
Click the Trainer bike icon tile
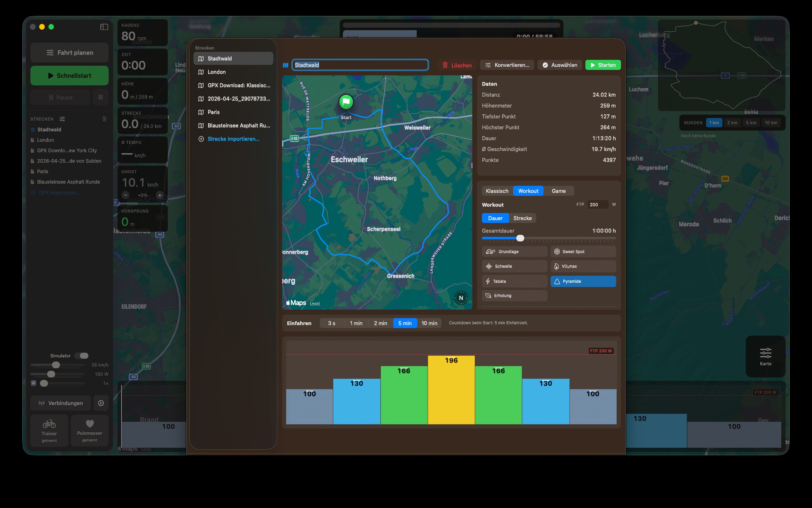click(x=49, y=430)
